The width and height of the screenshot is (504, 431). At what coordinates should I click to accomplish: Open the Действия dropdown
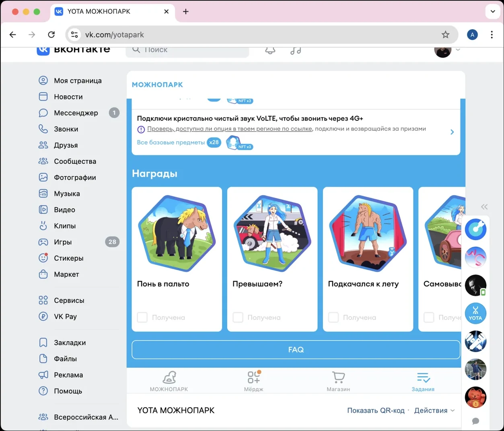[434, 410]
